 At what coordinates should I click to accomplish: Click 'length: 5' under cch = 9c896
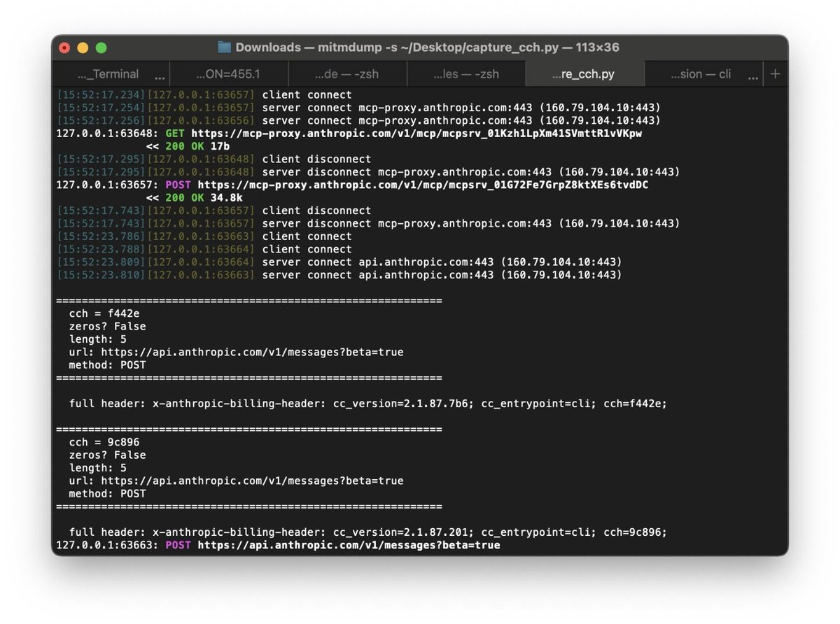(98, 468)
